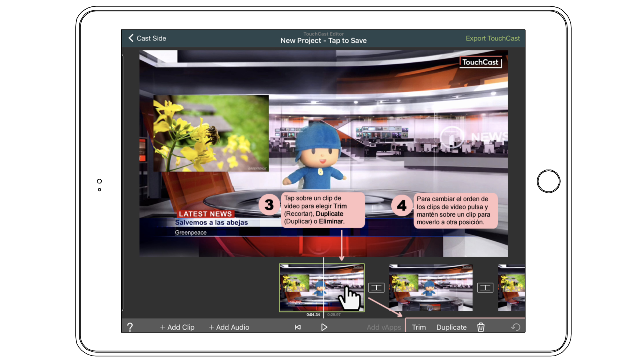Open the transition icon after the first clip
The height and width of the screenshot is (362, 644).
[x=376, y=288]
